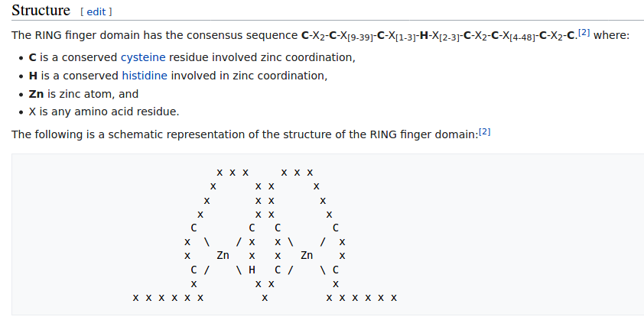
Task: Select the left Zn in the schematic diagram
Action: 223,255
